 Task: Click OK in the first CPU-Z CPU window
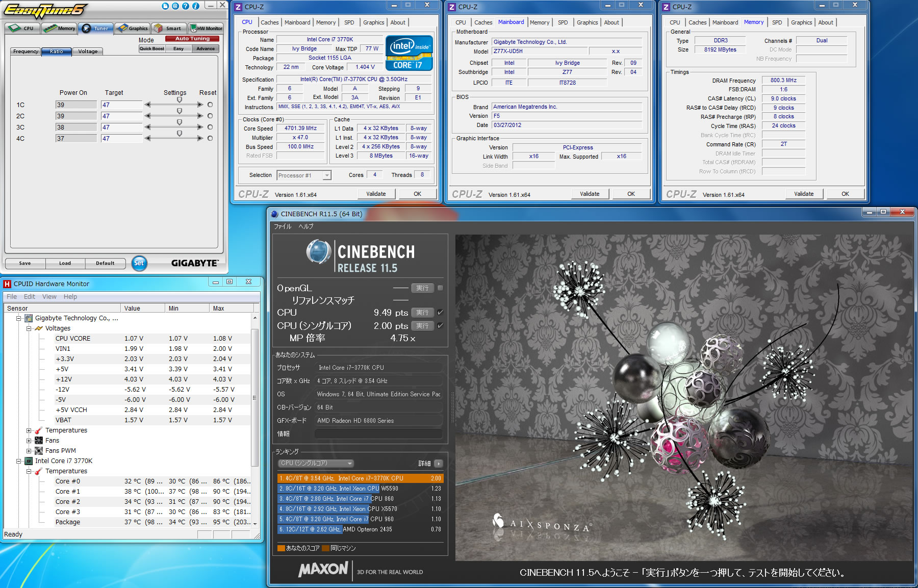click(417, 194)
